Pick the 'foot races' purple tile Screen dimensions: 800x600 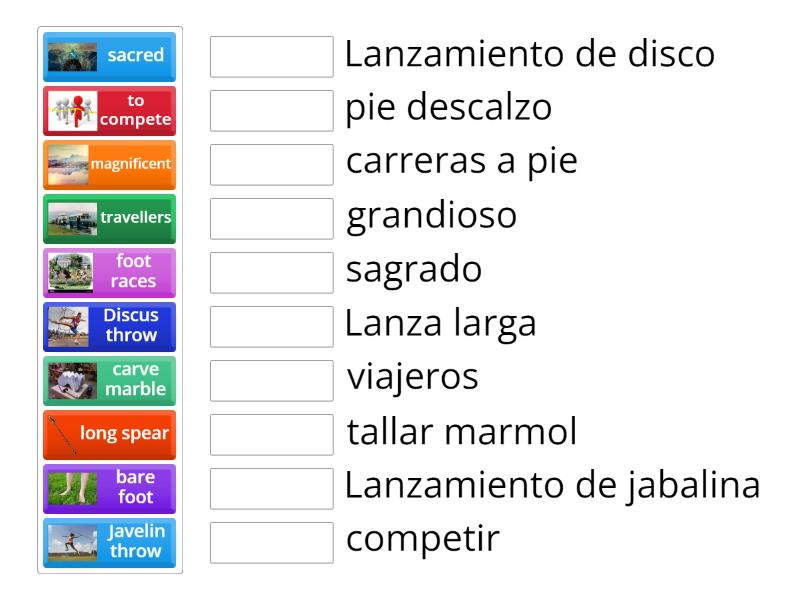109,273
